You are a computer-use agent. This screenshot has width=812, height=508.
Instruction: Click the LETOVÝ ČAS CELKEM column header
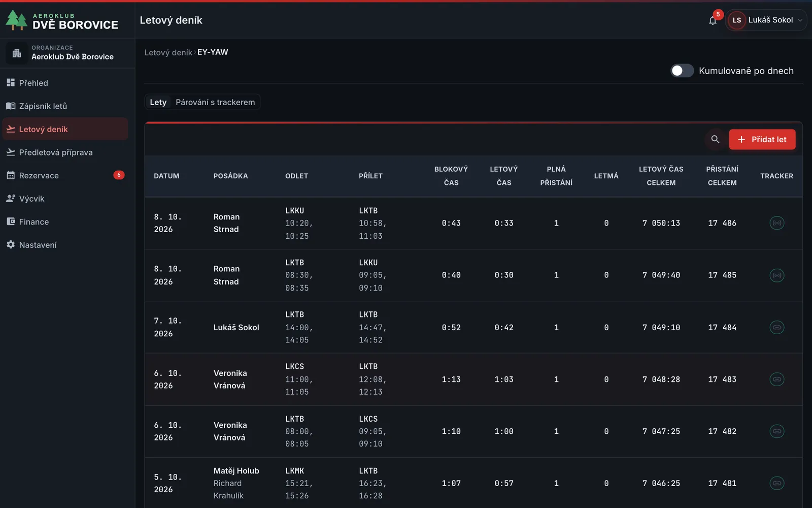coord(661,176)
